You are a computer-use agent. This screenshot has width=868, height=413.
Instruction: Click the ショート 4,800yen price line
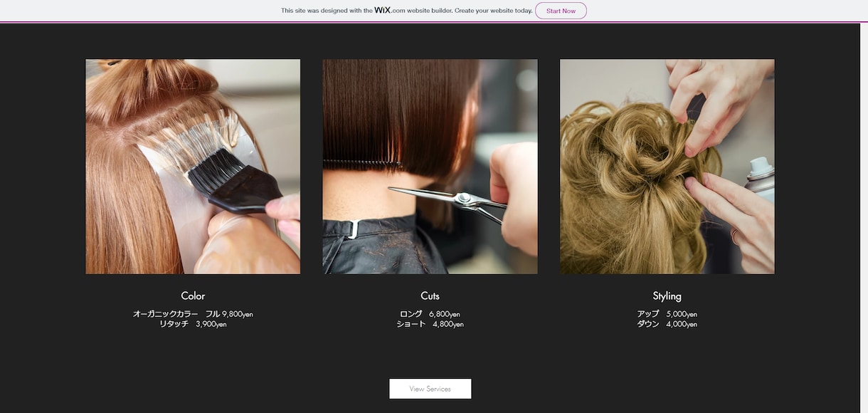[430, 324]
